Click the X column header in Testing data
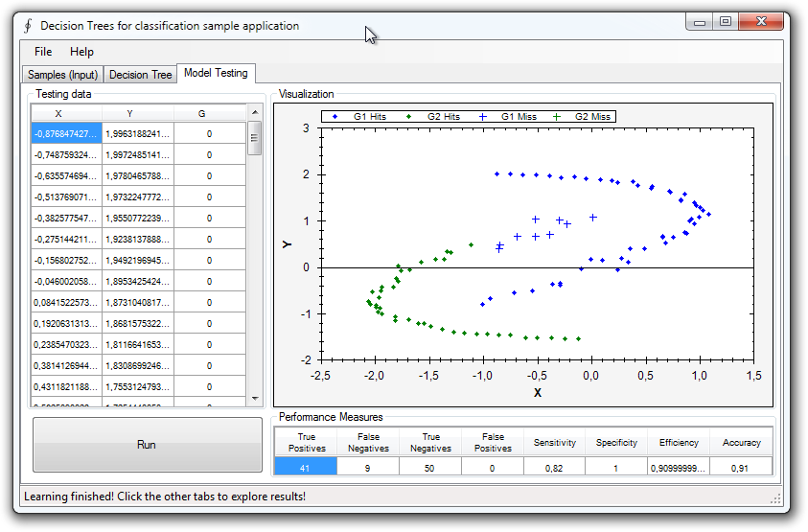Image resolution: width=808 pixels, height=532 pixels. coord(66,113)
